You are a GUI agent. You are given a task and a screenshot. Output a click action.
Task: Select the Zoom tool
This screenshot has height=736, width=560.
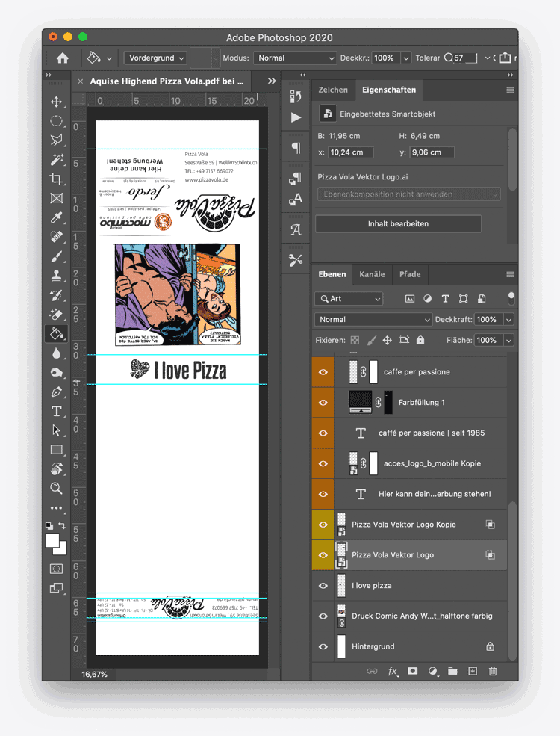click(x=56, y=488)
